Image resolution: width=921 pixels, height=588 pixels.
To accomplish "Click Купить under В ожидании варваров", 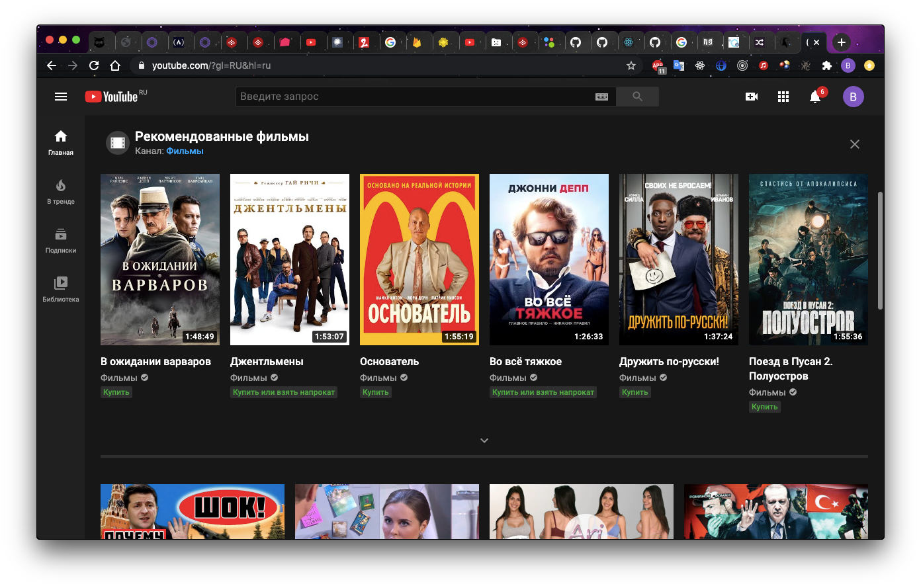I will [x=116, y=392].
